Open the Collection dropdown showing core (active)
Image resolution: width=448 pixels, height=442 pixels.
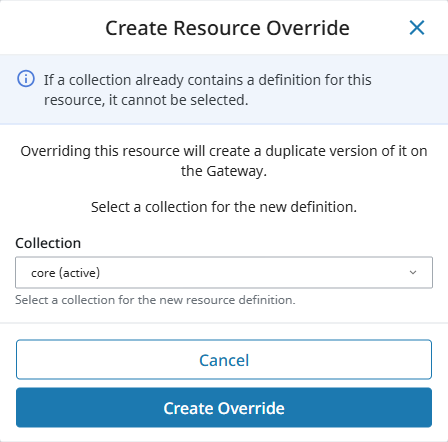tap(224, 272)
